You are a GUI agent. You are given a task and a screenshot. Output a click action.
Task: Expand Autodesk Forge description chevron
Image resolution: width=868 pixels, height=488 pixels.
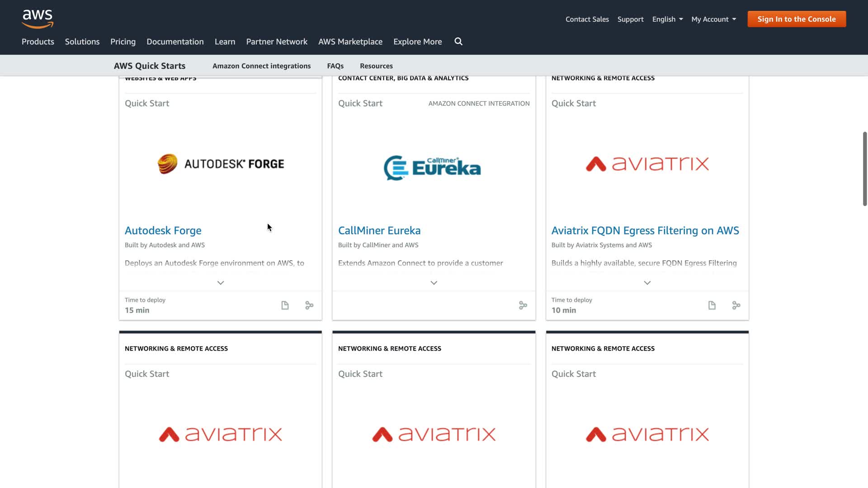pyautogui.click(x=221, y=283)
